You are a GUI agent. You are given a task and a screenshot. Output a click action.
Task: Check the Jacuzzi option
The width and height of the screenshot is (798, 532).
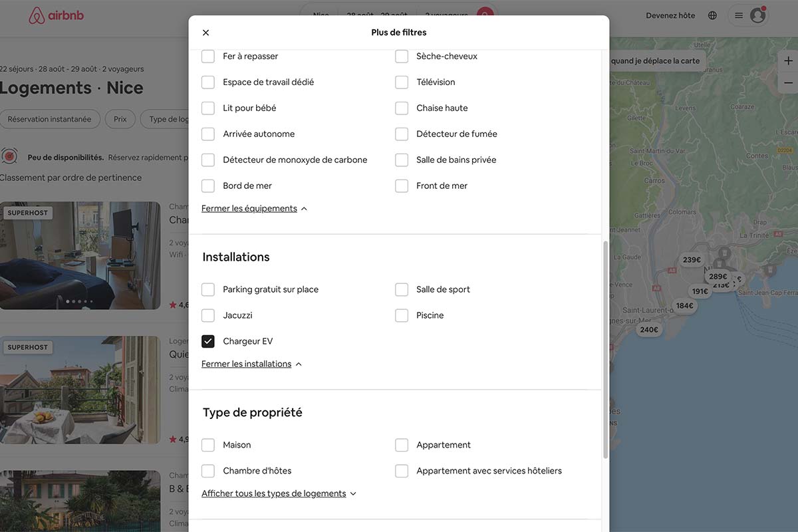[207, 315]
